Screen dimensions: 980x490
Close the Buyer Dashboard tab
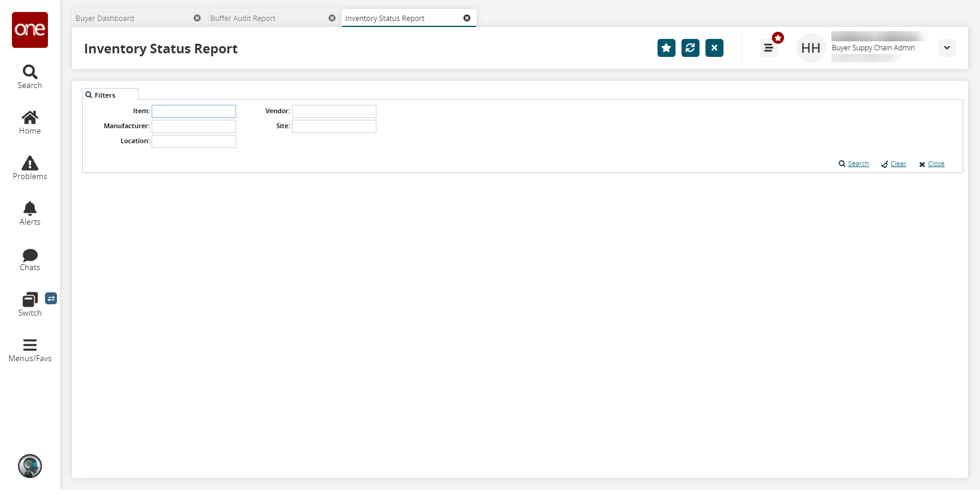tap(197, 18)
